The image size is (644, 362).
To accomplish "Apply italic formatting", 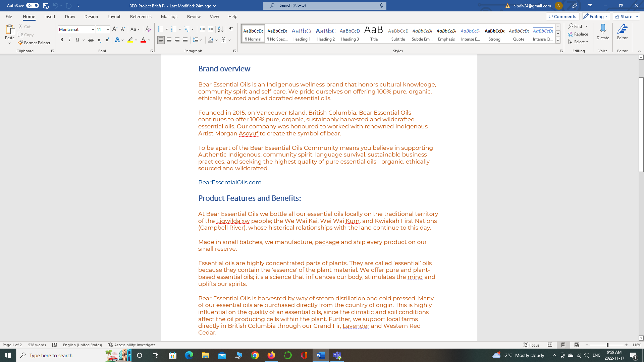I will pos(69,40).
